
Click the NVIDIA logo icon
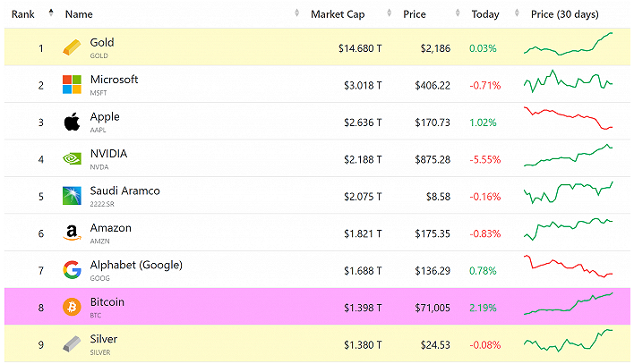click(72, 159)
